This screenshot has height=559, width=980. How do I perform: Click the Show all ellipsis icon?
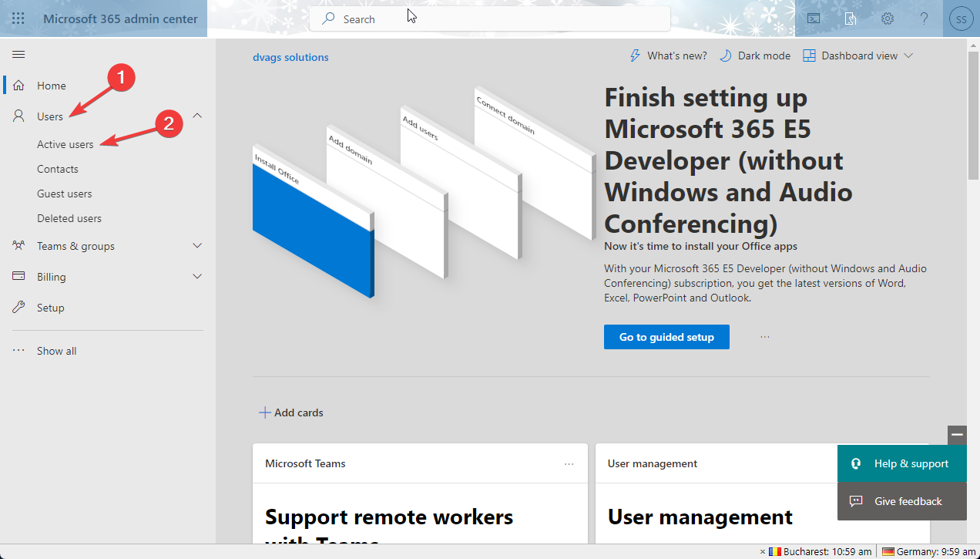18,351
